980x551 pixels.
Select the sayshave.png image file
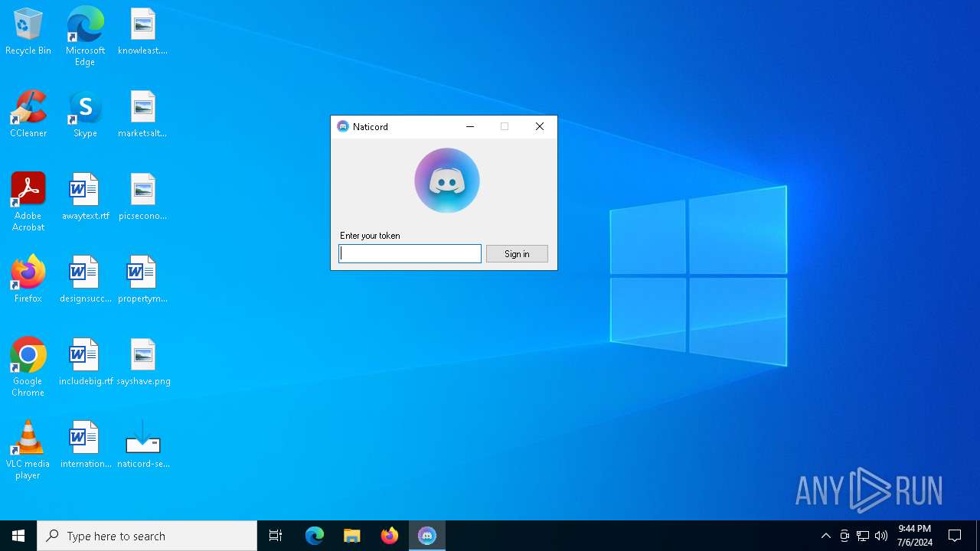point(143,362)
